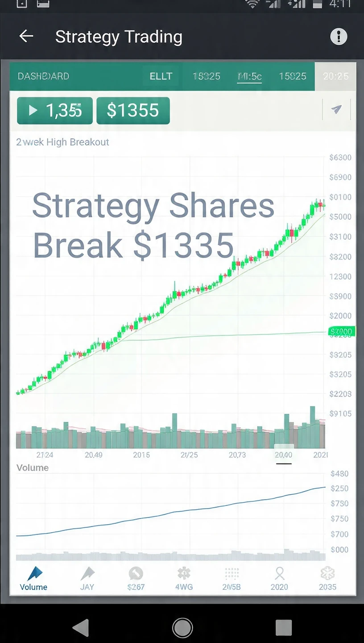Tap the 2020 ribbon icon
This screenshot has width=364, height=643.
click(x=280, y=578)
